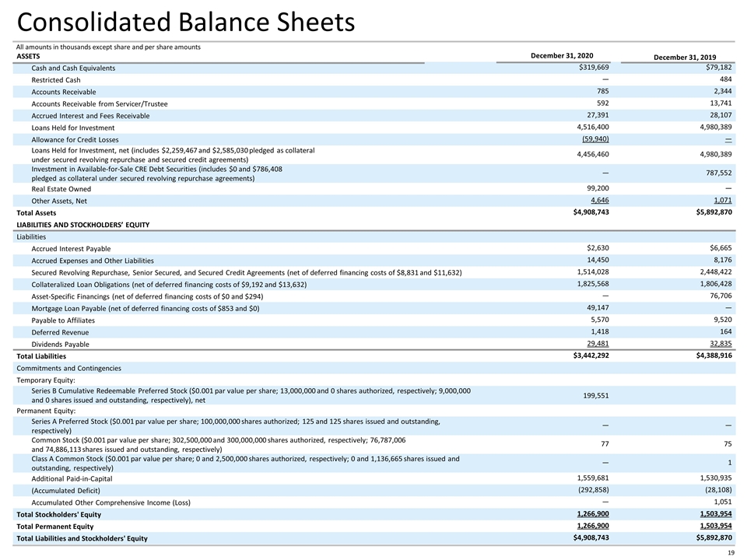Image resolution: width=747 pixels, height=560 pixels.
Task: Click the Dividends Payable label
Action: (x=60, y=345)
